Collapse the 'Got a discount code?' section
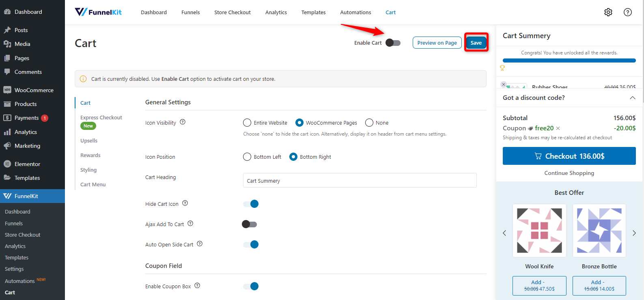The width and height of the screenshot is (644, 300). 632,98
